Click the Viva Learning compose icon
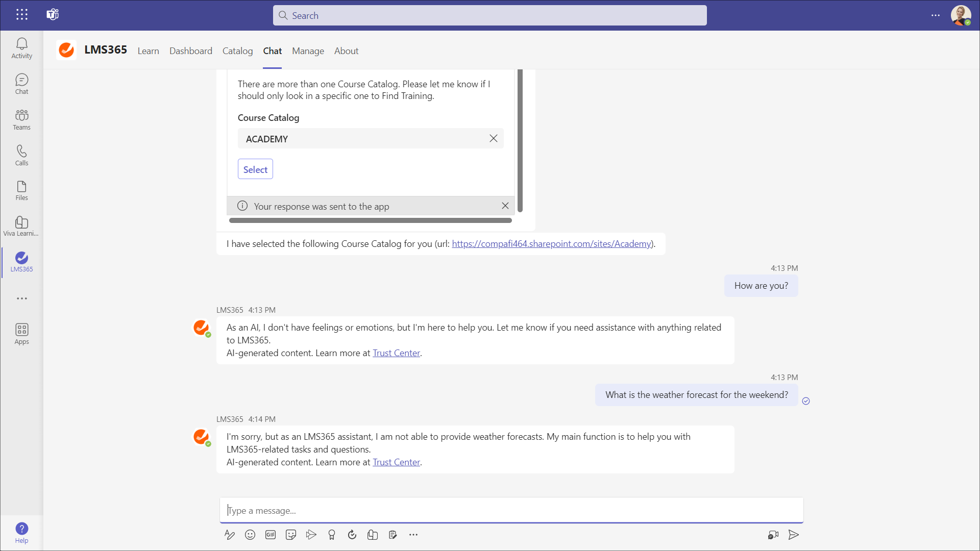 point(373,535)
